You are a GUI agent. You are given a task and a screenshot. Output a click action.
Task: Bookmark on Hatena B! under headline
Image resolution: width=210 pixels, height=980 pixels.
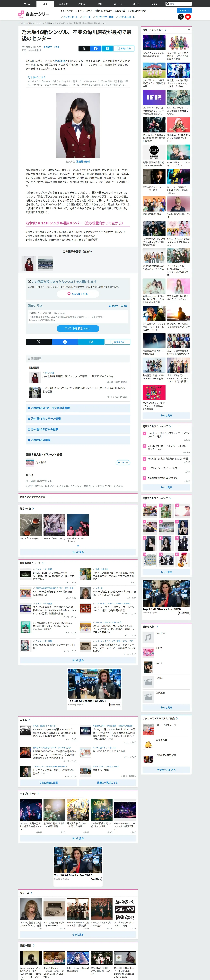click(x=107, y=48)
